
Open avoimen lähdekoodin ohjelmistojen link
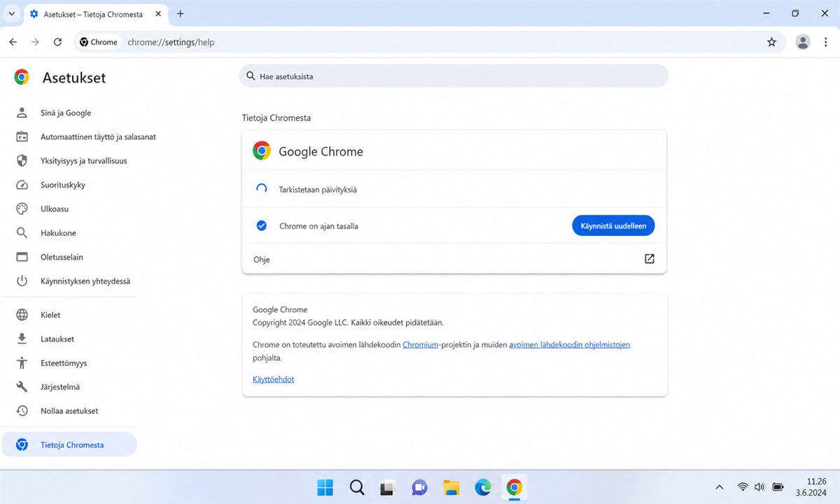click(x=569, y=344)
